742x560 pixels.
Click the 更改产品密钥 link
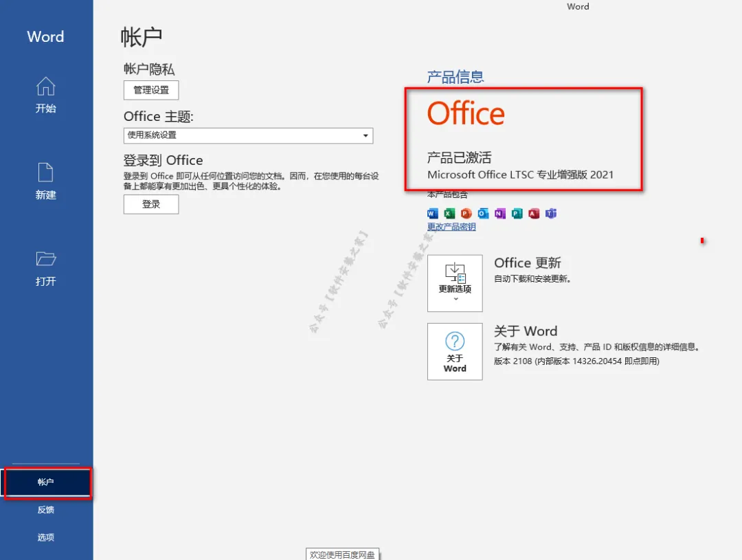click(451, 227)
